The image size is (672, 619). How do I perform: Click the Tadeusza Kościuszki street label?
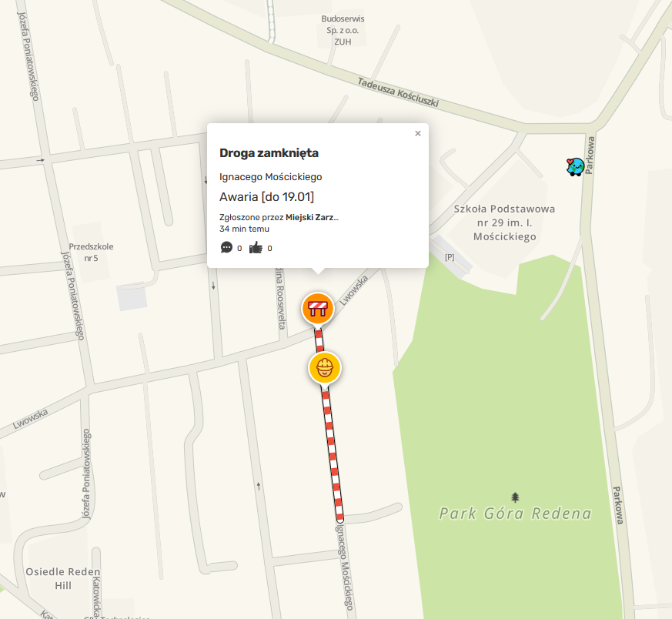tap(398, 92)
